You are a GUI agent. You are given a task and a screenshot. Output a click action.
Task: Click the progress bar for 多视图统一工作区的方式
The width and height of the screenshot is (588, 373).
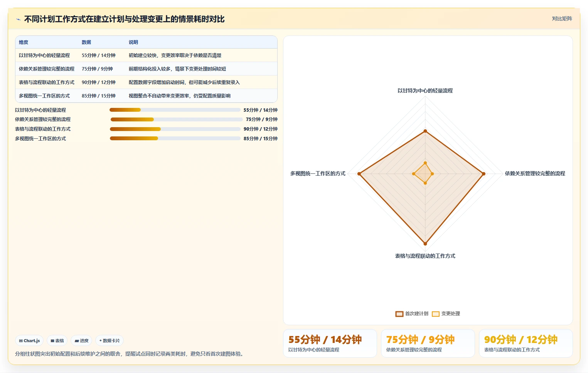(175, 138)
